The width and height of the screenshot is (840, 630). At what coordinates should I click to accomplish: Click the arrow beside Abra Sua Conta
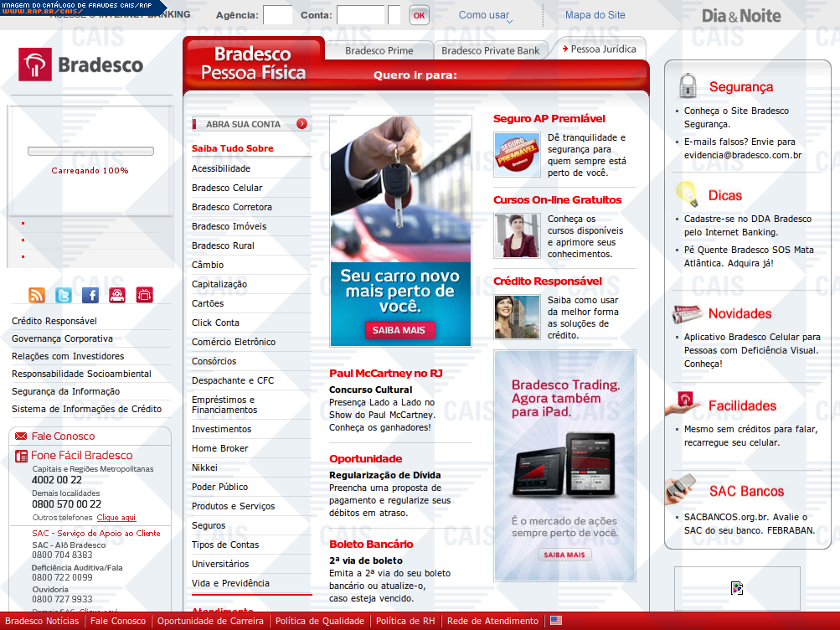pyautogui.click(x=301, y=124)
